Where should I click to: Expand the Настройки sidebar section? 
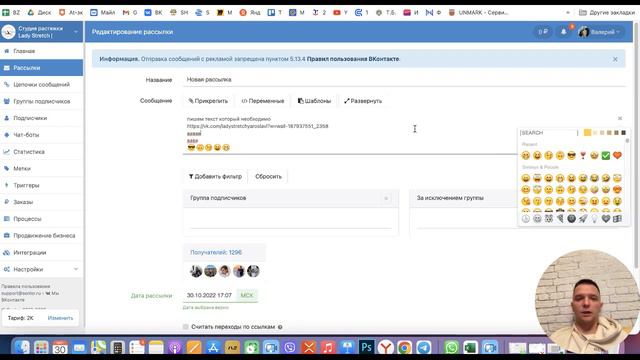(x=41, y=269)
